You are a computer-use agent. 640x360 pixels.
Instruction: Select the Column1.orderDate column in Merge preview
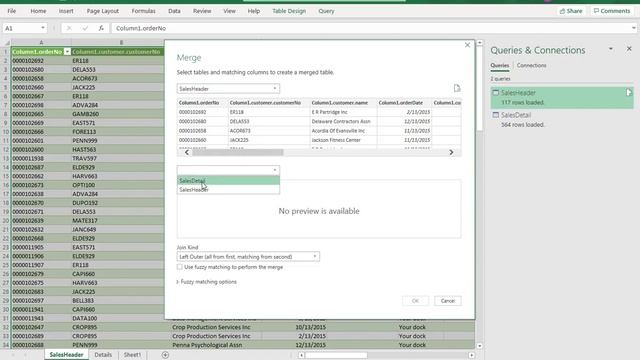401,103
